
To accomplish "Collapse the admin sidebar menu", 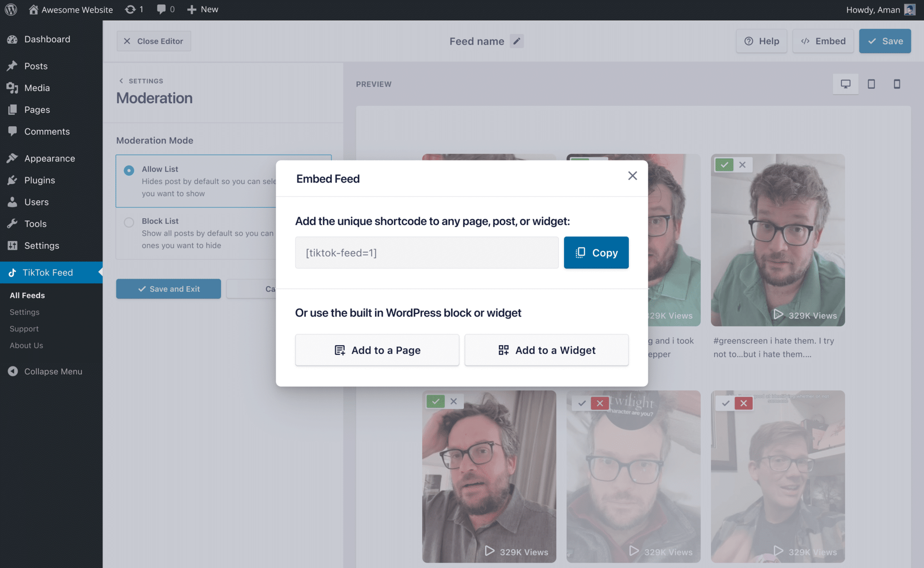I will pyautogui.click(x=45, y=371).
